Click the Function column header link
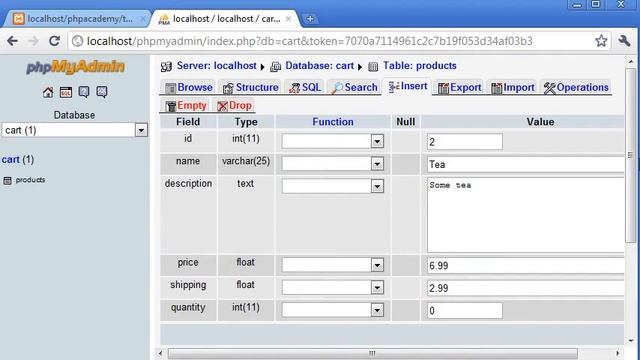 tap(333, 122)
